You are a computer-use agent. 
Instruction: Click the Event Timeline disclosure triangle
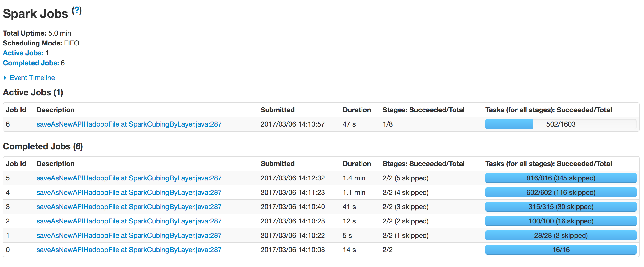coord(5,78)
